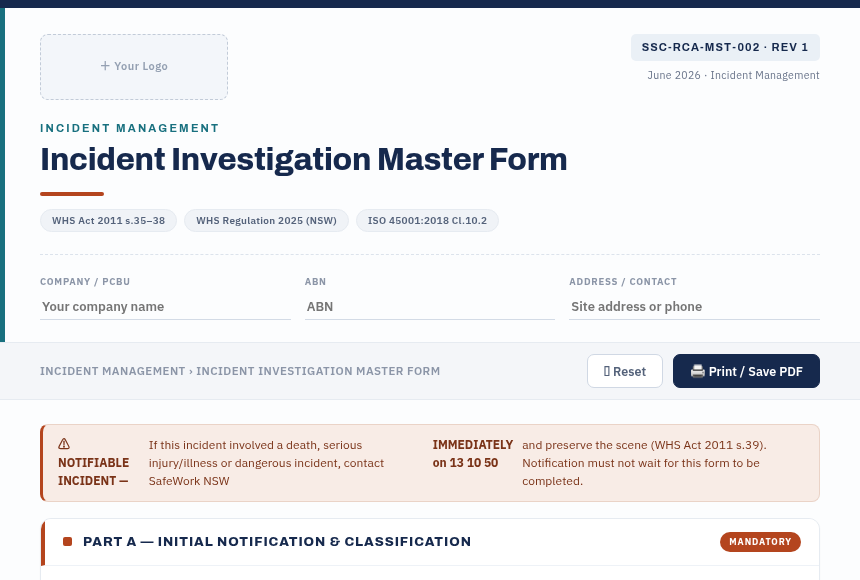Expand Part A Initial Notification & Classification header

point(430,542)
